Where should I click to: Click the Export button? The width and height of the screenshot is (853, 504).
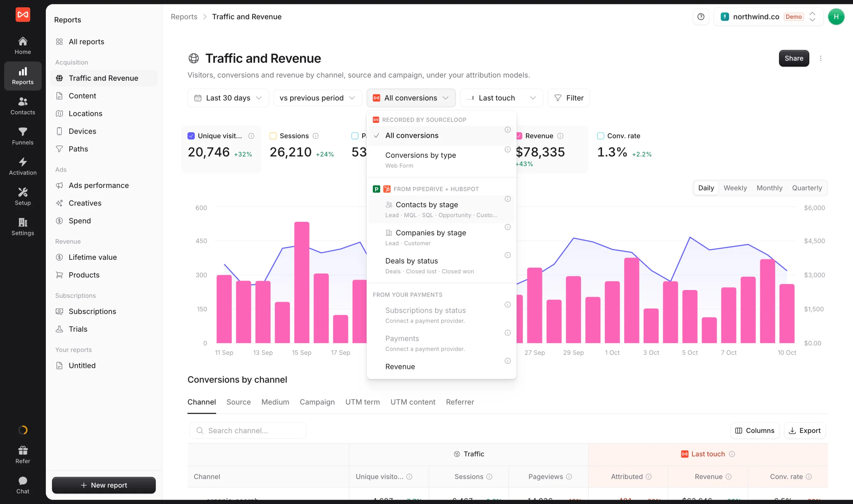805,430
